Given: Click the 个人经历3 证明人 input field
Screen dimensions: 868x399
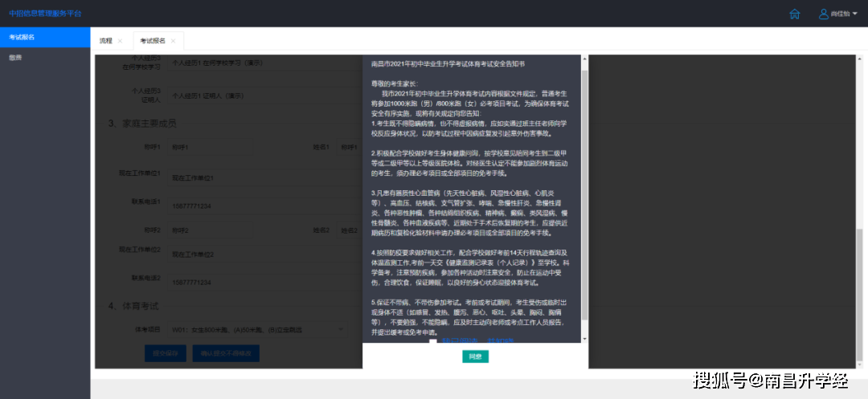Looking at the screenshot, I should pyautogui.click(x=264, y=96).
